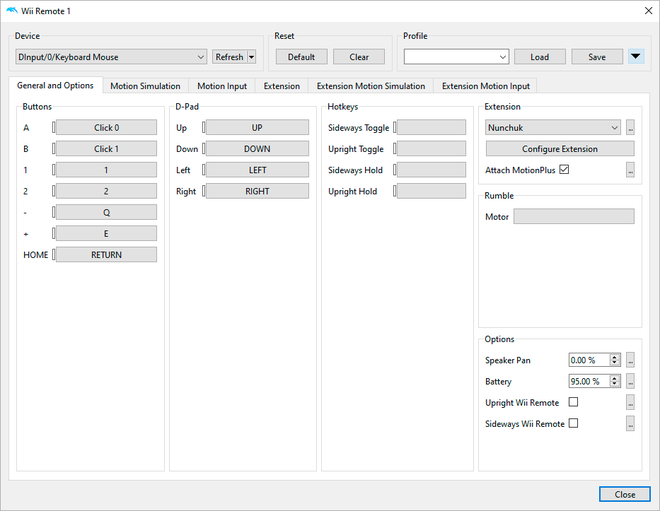Open the Refresh button's dropdown arrow
This screenshot has width=660, height=511.
(x=251, y=57)
